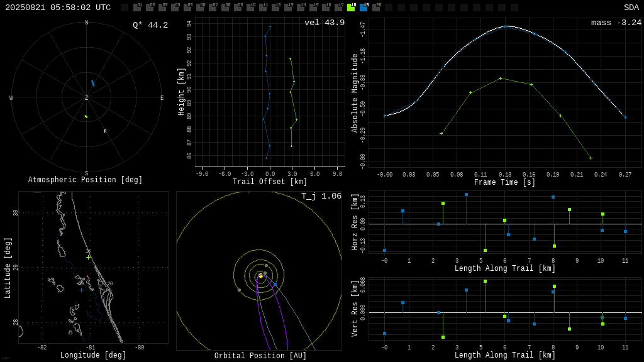
Task: Click the green station 18 cross on map
Action: tap(88, 257)
